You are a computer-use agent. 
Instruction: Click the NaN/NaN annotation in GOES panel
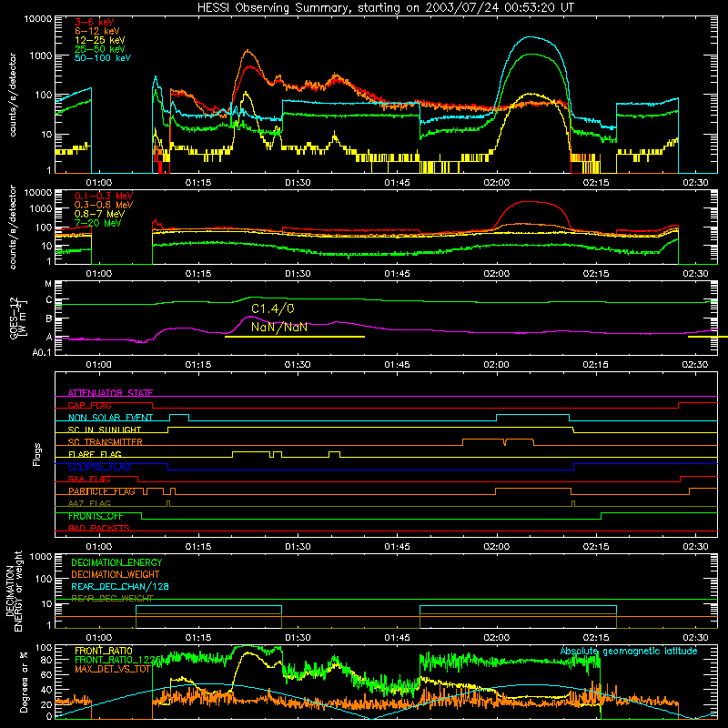tap(279, 327)
